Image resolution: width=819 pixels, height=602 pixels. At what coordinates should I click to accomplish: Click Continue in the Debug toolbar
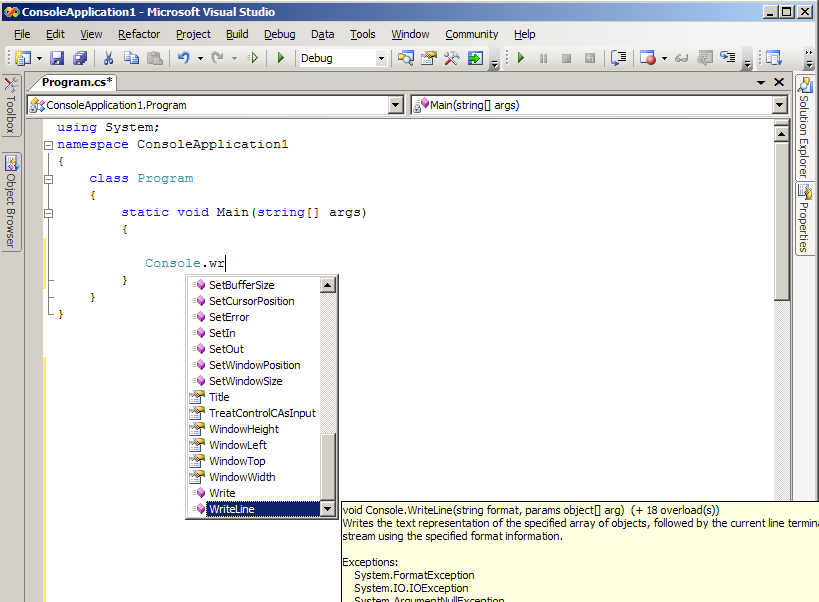coord(521,58)
